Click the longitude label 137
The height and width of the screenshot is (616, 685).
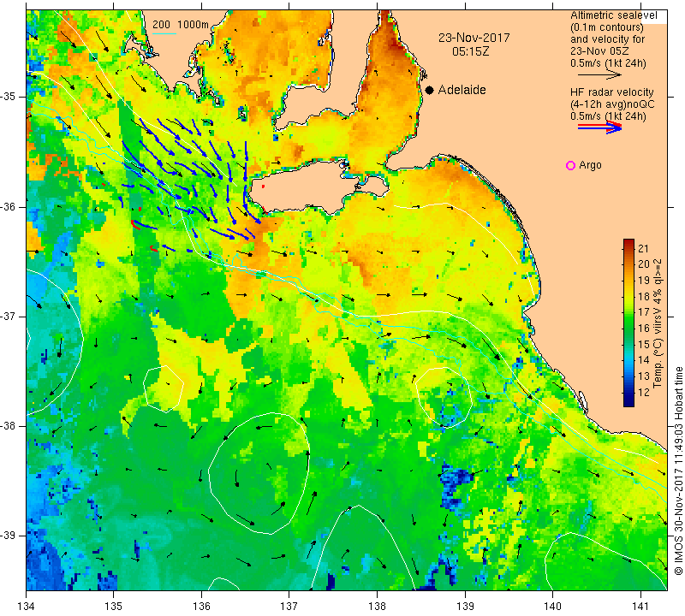point(289,606)
